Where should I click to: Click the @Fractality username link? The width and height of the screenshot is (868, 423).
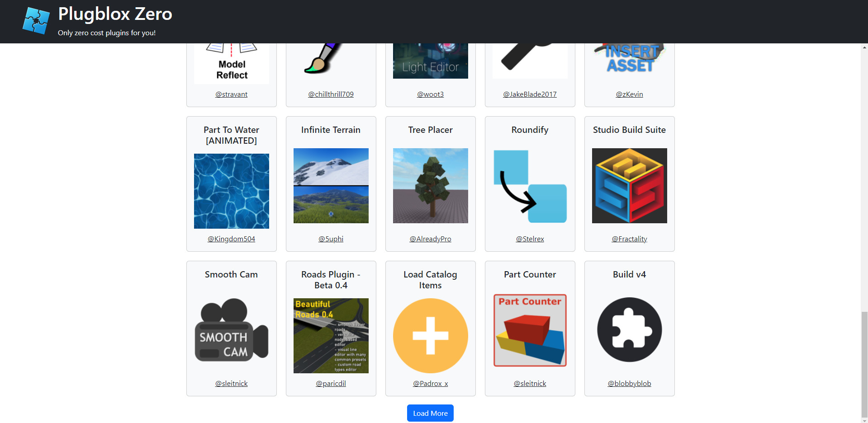629,239
